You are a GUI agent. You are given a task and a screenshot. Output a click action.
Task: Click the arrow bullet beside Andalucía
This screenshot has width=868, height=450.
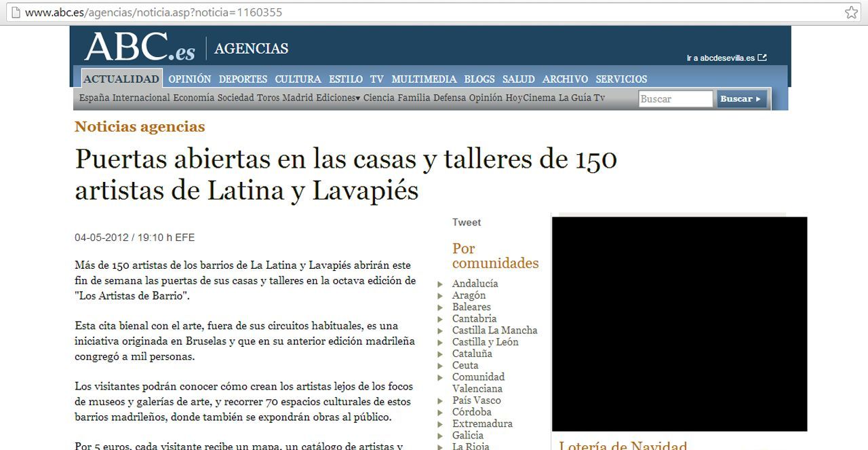pyautogui.click(x=441, y=284)
